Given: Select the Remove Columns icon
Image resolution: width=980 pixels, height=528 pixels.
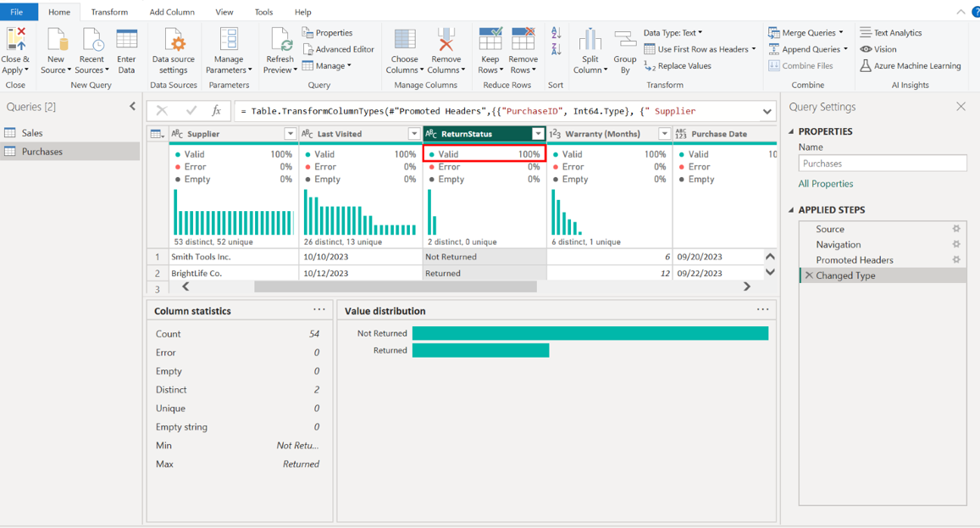Looking at the screenshot, I should (446, 41).
